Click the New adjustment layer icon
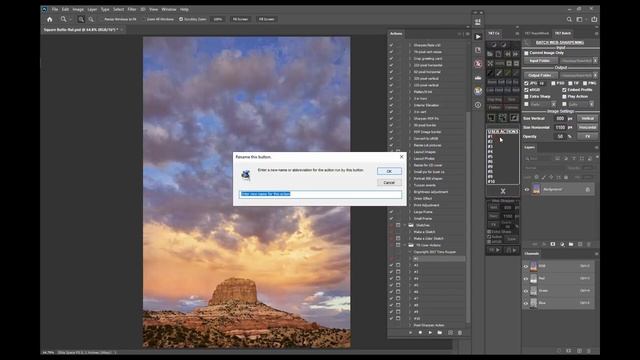 click(x=562, y=244)
